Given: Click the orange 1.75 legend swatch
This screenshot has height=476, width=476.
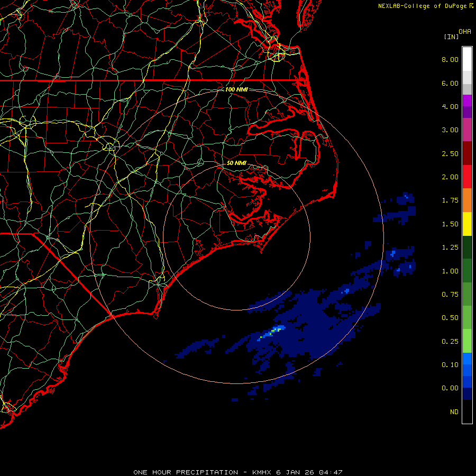Looking at the screenshot, I should coord(467,200).
